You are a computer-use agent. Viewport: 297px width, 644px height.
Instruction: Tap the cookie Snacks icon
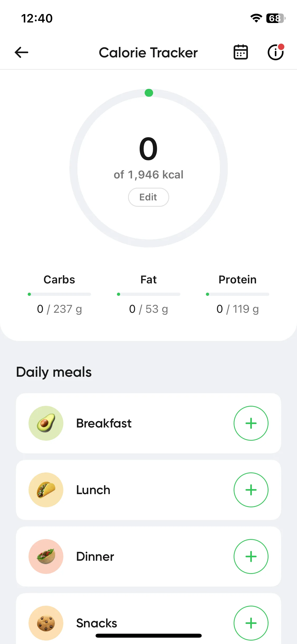coord(46,623)
